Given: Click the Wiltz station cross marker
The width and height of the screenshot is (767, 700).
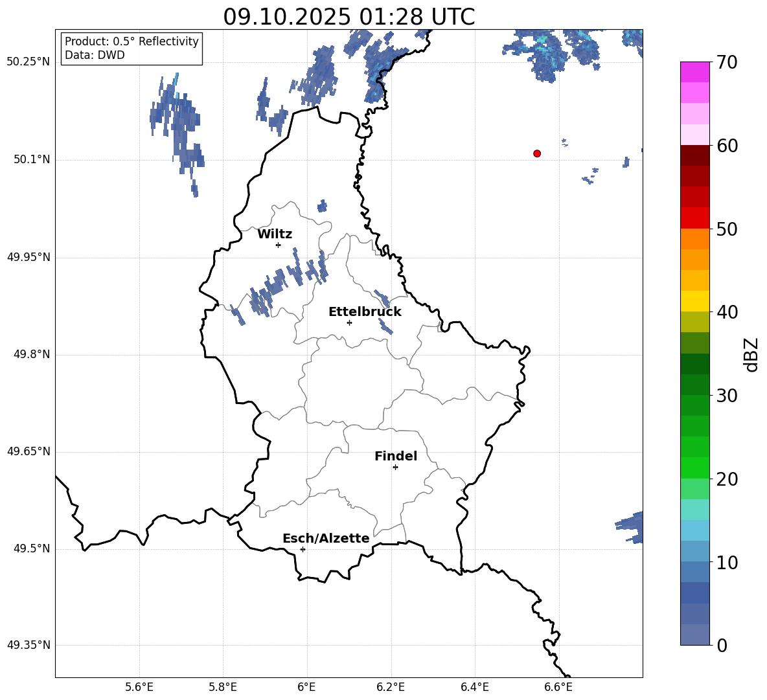Looking at the screenshot, I should (x=279, y=245).
